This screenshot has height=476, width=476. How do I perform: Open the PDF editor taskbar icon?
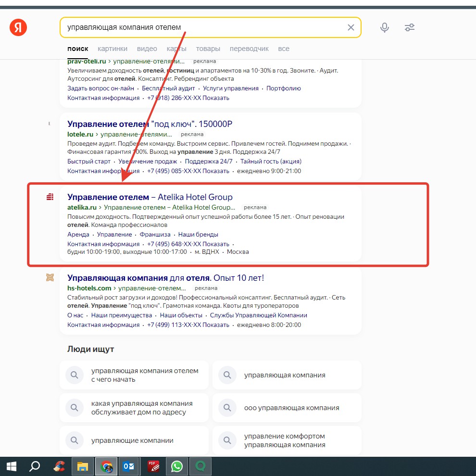click(x=153, y=466)
